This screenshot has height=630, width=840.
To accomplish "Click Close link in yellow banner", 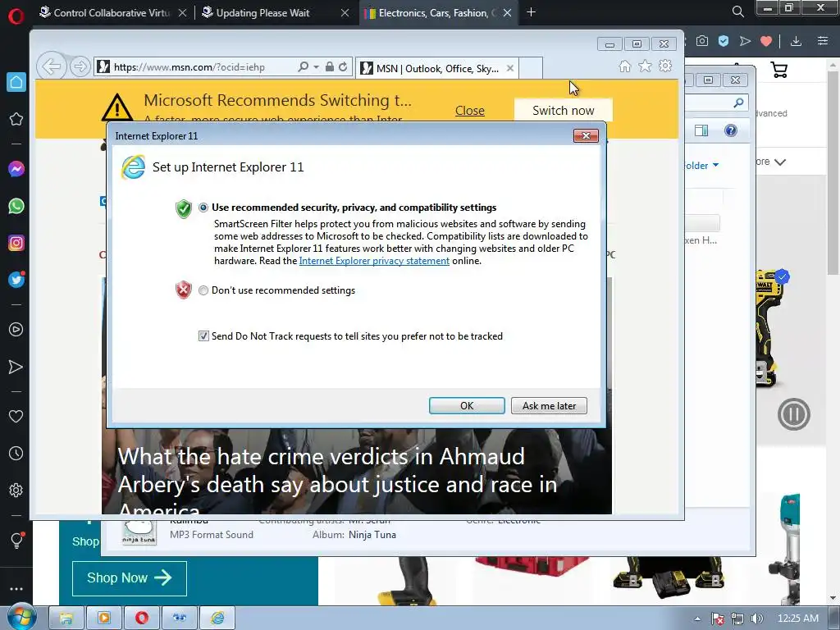I will pos(470,111).
